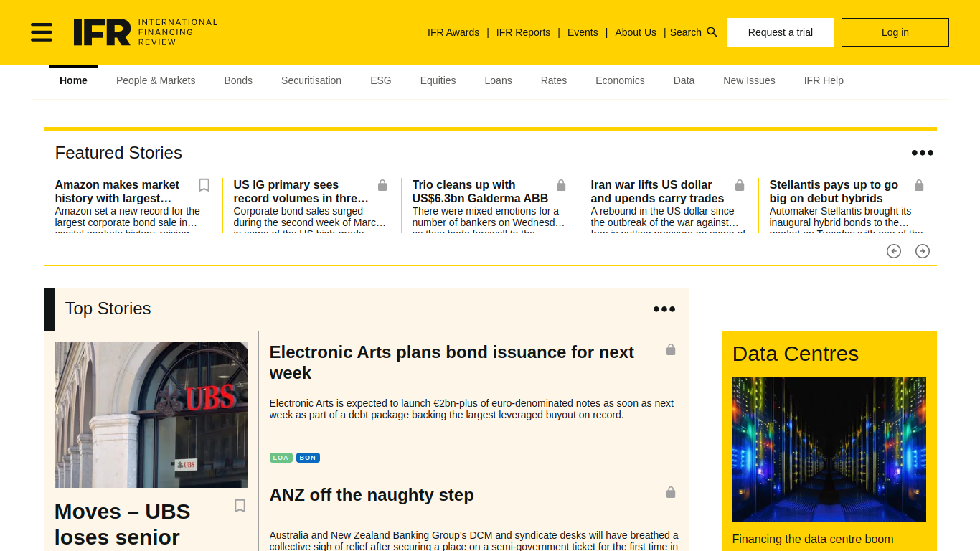
Task: Click Electronic Arts story summary text
Action: pos(471,409)
